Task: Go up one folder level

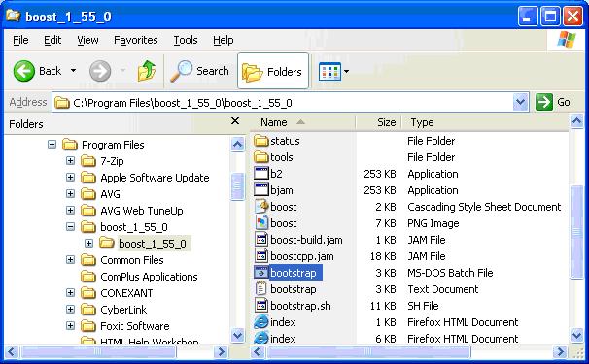Action: (x=147, y=71)
